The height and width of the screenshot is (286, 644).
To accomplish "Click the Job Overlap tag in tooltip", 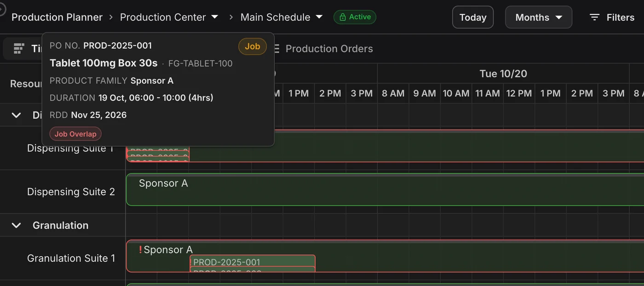I will point(75,134).
